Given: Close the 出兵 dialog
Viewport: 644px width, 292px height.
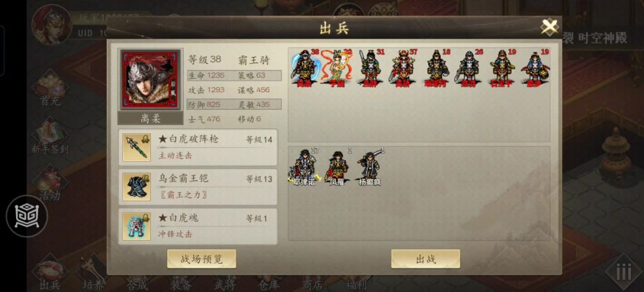Looking at the screenshot, I should 549,27.
